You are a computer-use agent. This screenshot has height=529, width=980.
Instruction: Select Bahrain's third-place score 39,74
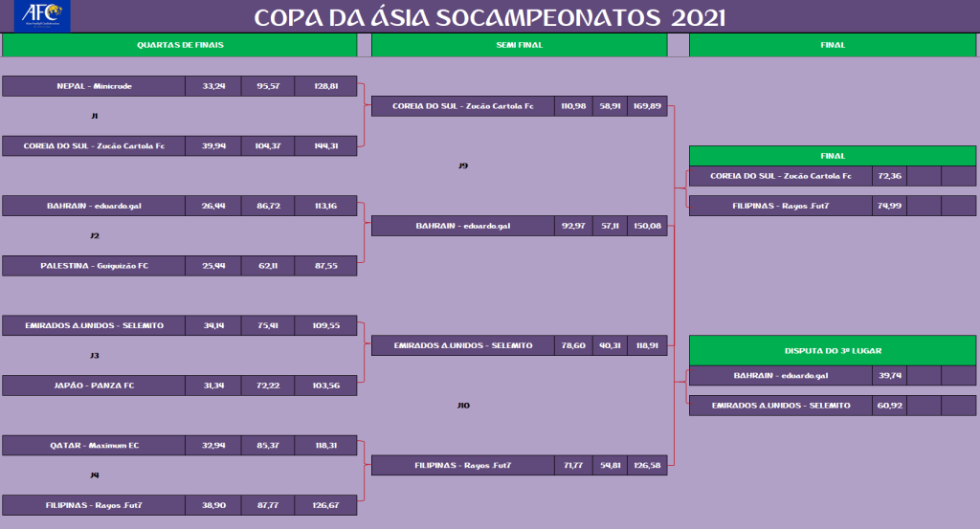pyautogui.click(x=889, y=376)
